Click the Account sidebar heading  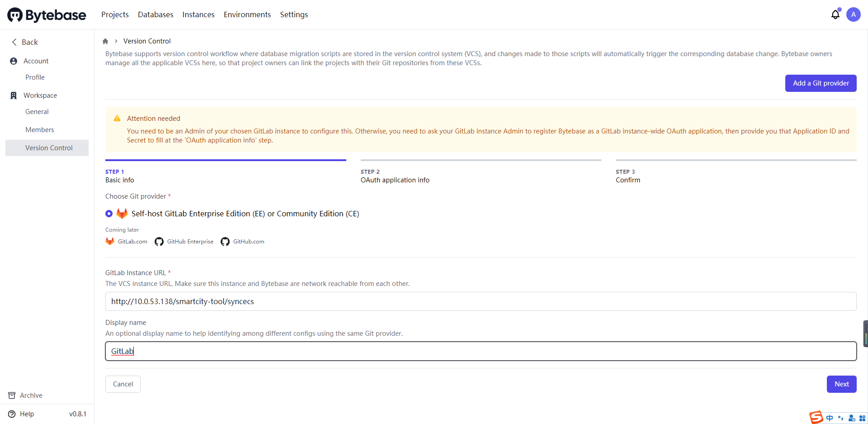click(x=36, y=61)
